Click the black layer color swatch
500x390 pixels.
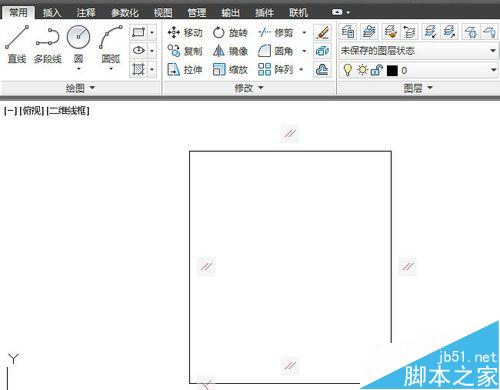[x=392, y=70]
